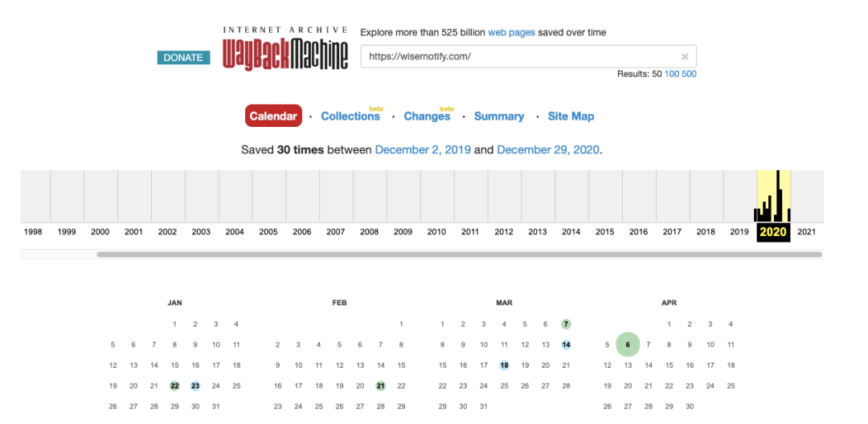
Task: Select year 2018 on the timeline
Action: 706,232
